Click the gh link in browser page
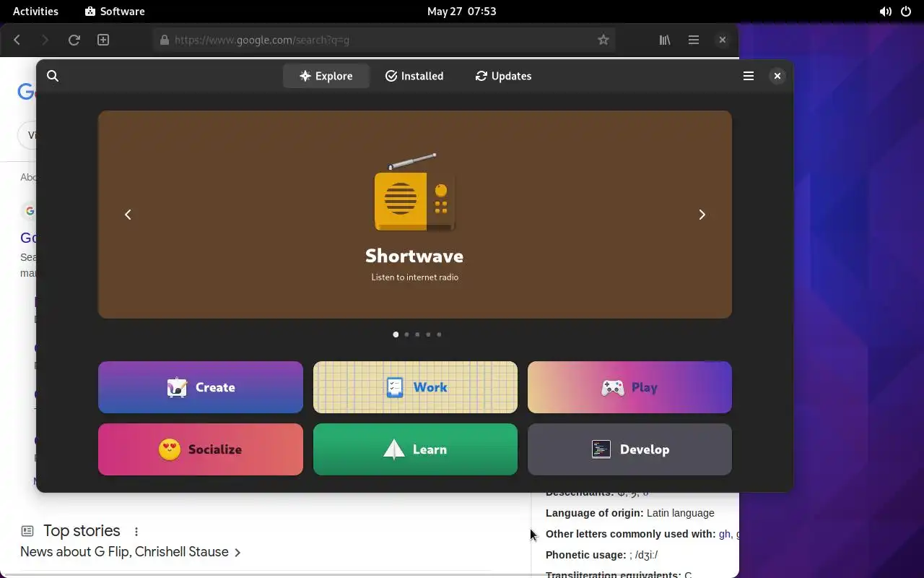Image resolution: width=924 pixels, height=578 pixels. [724, 534]
